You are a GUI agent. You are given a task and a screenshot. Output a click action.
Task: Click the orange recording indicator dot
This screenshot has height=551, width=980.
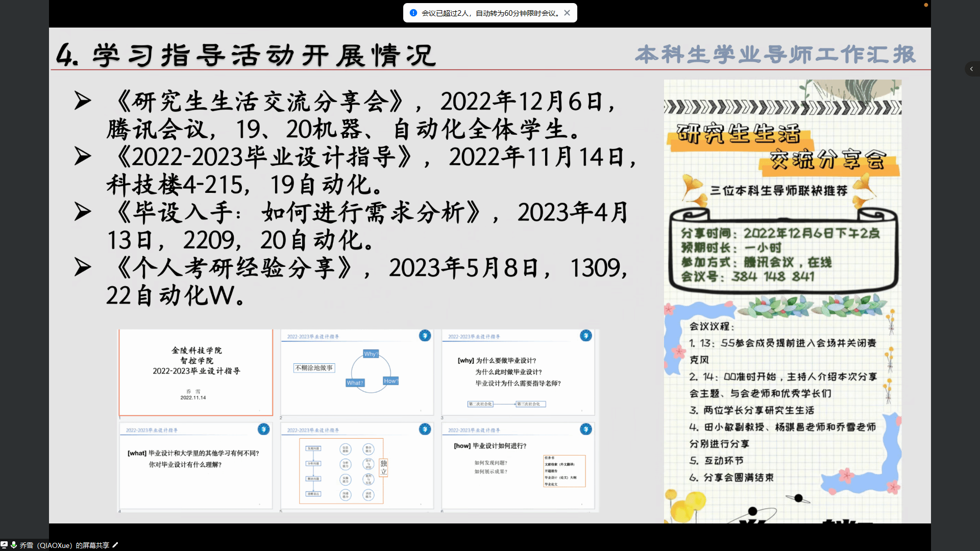click(x=926, y=5)
